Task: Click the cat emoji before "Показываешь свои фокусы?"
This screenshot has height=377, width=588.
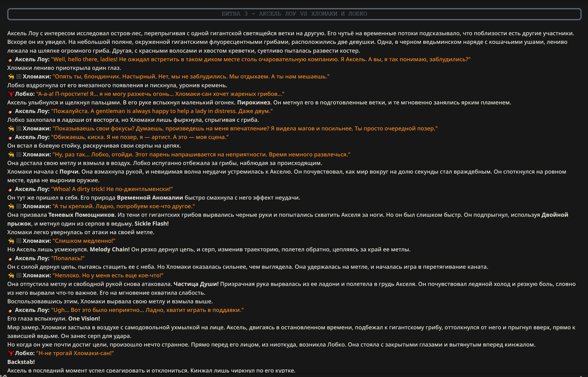Action: coord(11,128)
